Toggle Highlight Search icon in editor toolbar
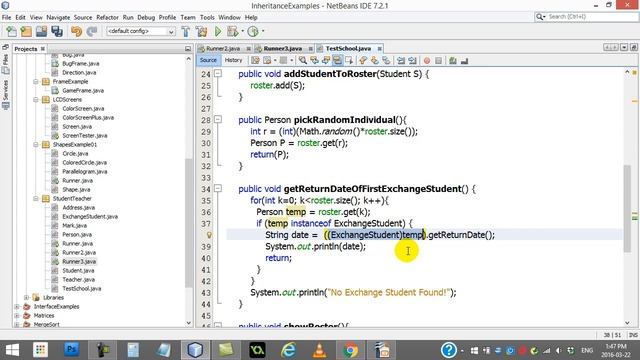The height and width of the screenshot is (360, 640). click(x=337, y=61)
